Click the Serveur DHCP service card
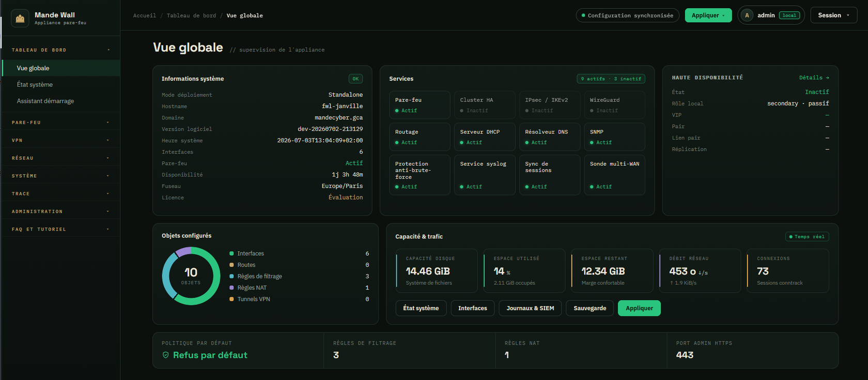The image size is (868, 380). (x=485, y=137)
